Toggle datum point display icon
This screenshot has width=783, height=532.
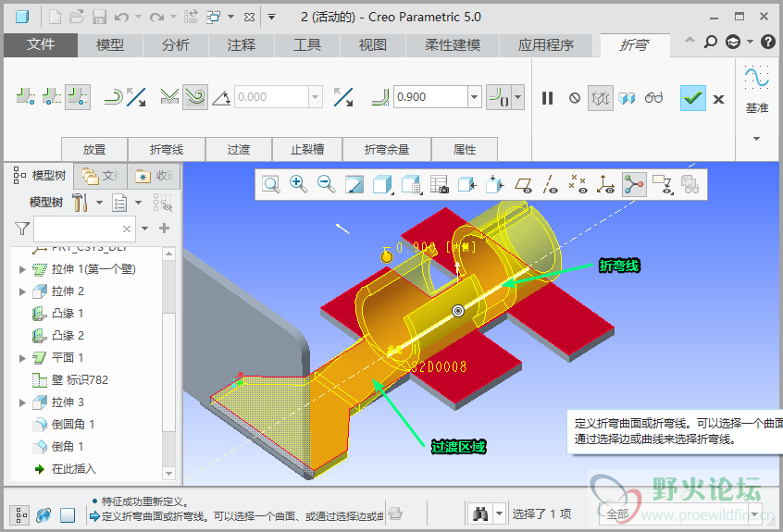pyautogui.click(x=578, y=185)
